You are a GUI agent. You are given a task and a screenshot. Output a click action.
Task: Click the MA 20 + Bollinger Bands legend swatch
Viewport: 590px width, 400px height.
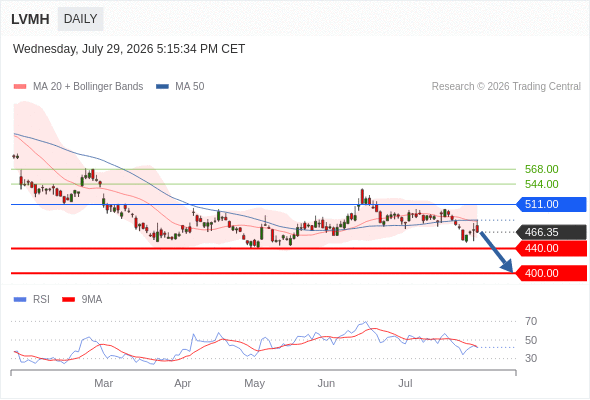(20, 87)
